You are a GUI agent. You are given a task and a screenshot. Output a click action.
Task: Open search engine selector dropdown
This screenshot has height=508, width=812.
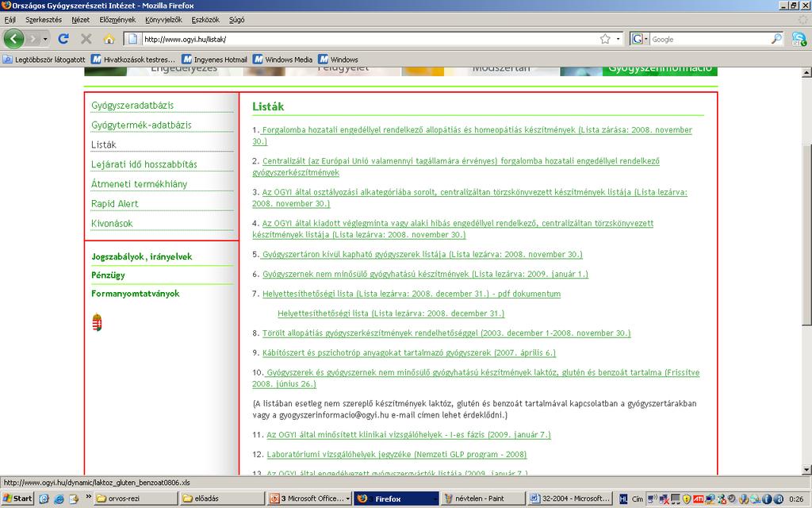click(x=640, y=39)
